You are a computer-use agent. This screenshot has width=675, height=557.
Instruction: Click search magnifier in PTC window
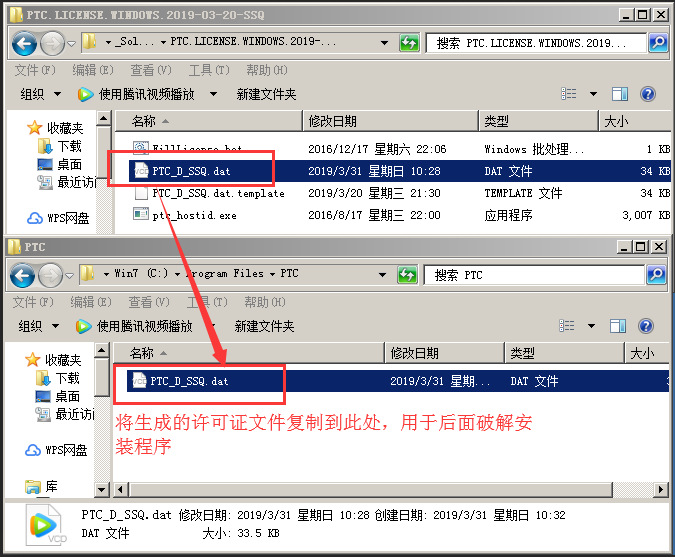coord(656,275)
